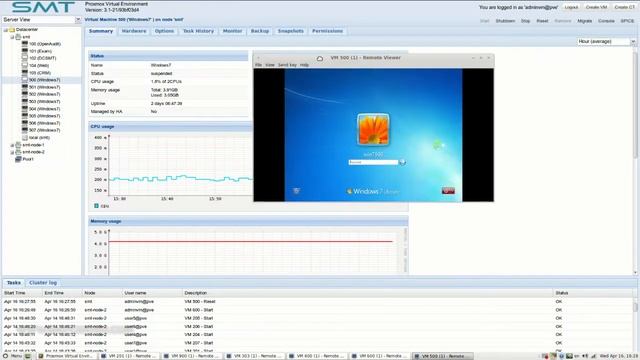Click the smt node server icon
The width and height of the screenshot is (640, 360).
[18, 37]
